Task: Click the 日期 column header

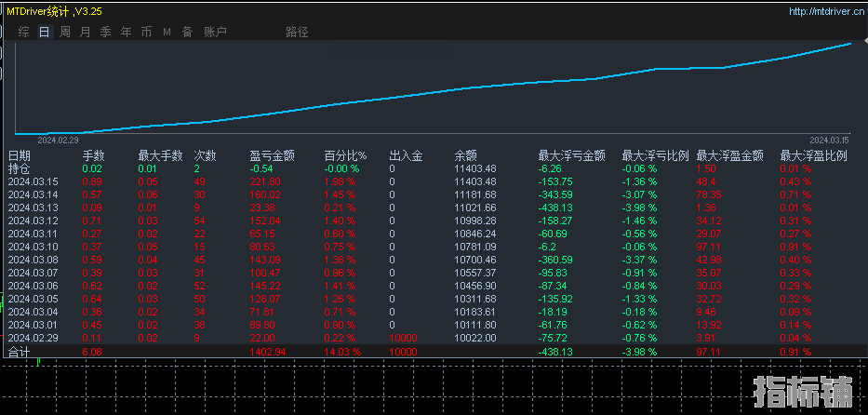Action: click(20, 155)
